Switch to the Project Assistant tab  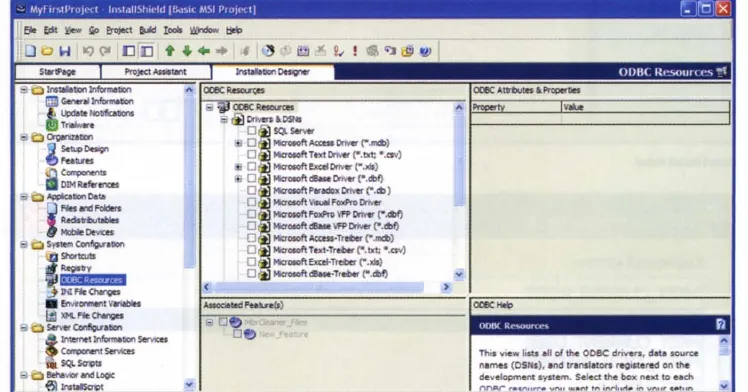pyautogui.click(x=156, y=72)
